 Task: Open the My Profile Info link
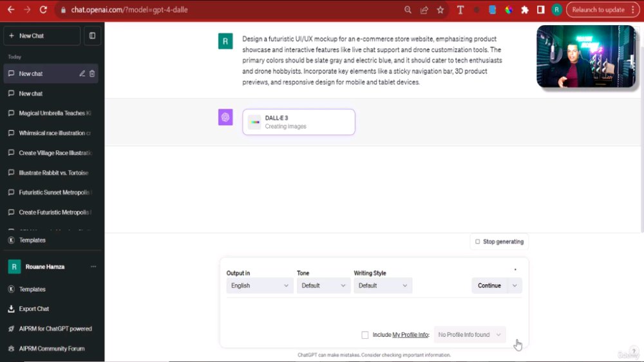tap(410, 335)
